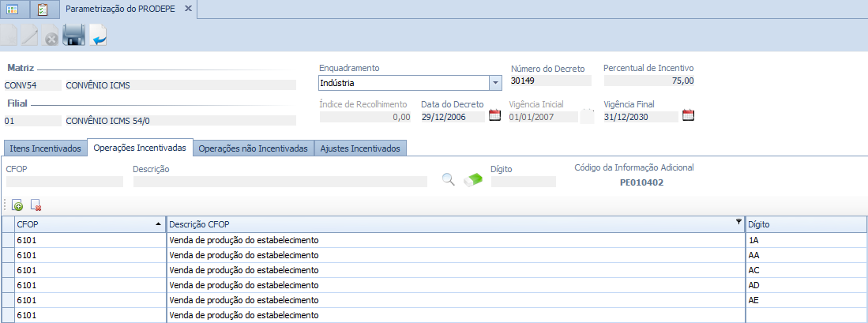
Task: Select the Dígito cell AC
Action: click(x=806, y=270)
